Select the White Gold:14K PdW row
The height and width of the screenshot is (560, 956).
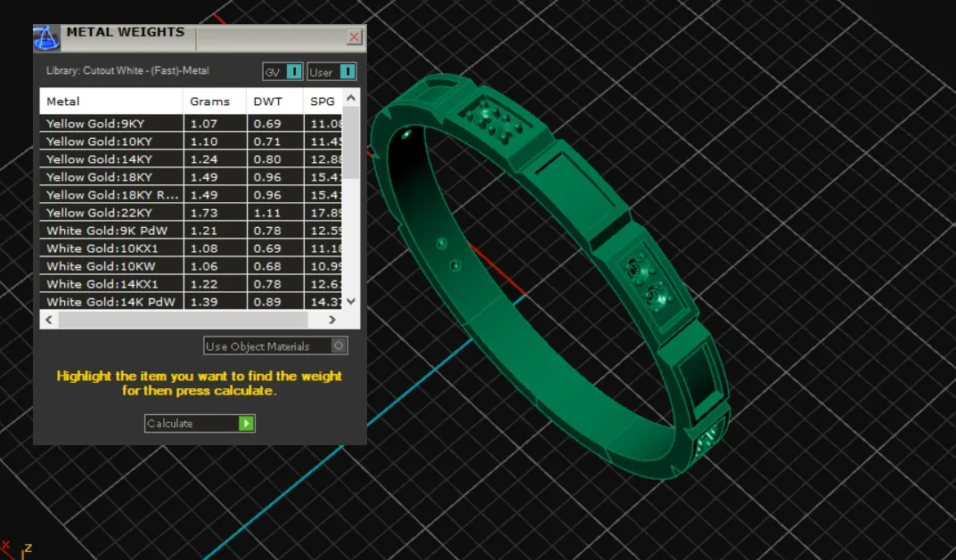(x=191, y=302)
